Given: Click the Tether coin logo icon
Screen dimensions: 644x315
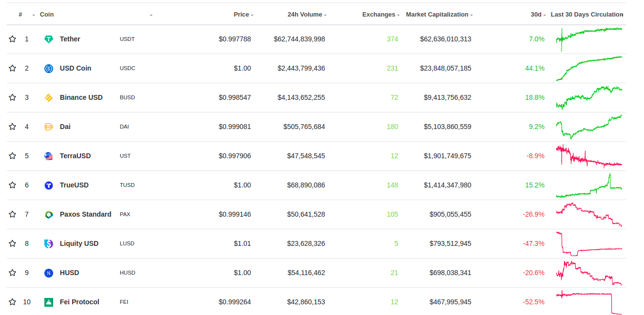Looking at the screenshot, I should 49,39.
